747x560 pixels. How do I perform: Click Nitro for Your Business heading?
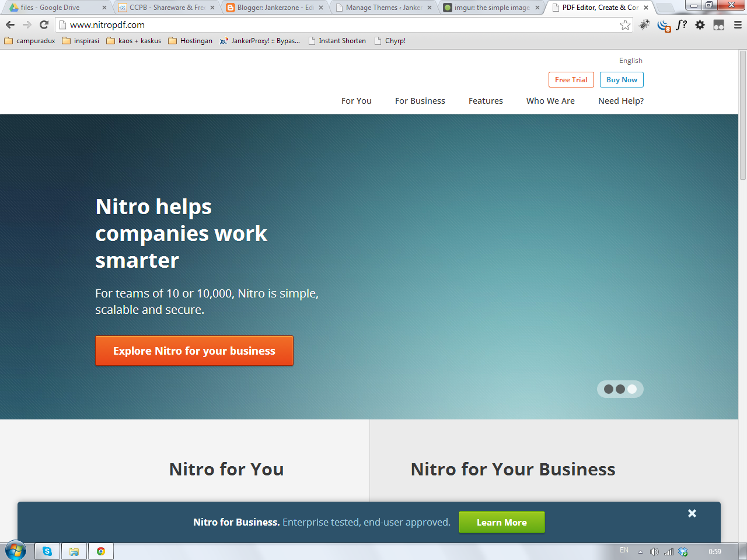pyautogui.click(x=513, y=470)
